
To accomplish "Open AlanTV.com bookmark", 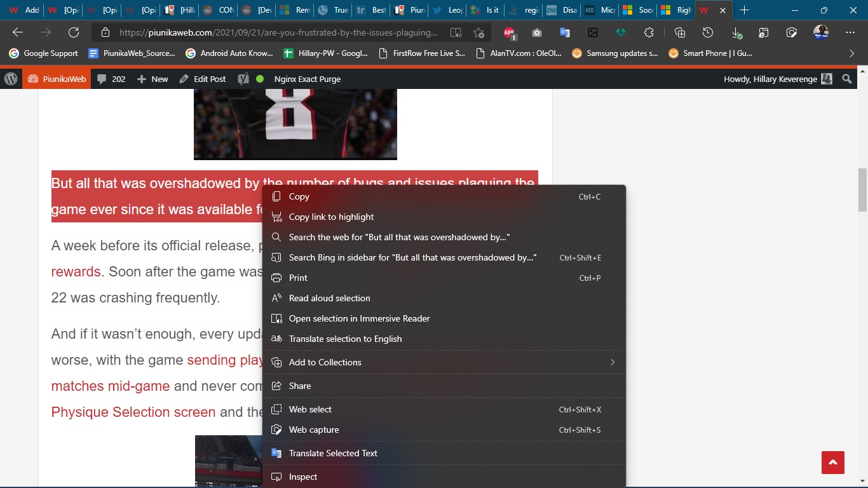I will tap(519, 53).
